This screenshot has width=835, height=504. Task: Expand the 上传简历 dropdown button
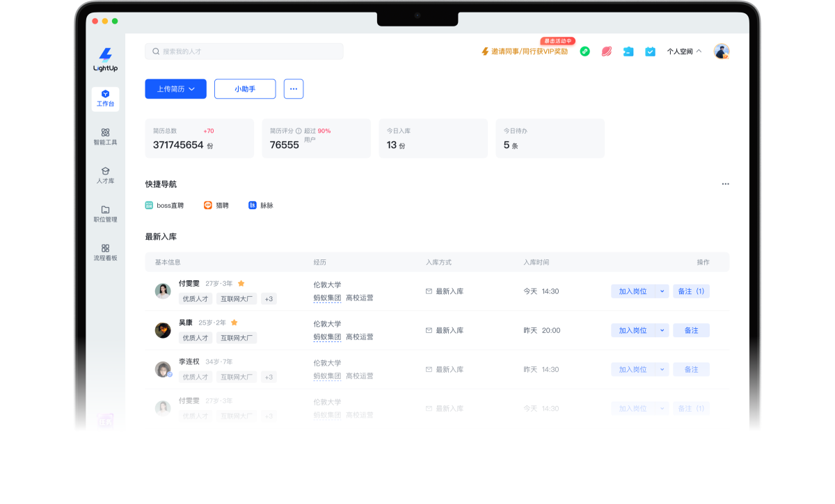(x=175, y=89)
